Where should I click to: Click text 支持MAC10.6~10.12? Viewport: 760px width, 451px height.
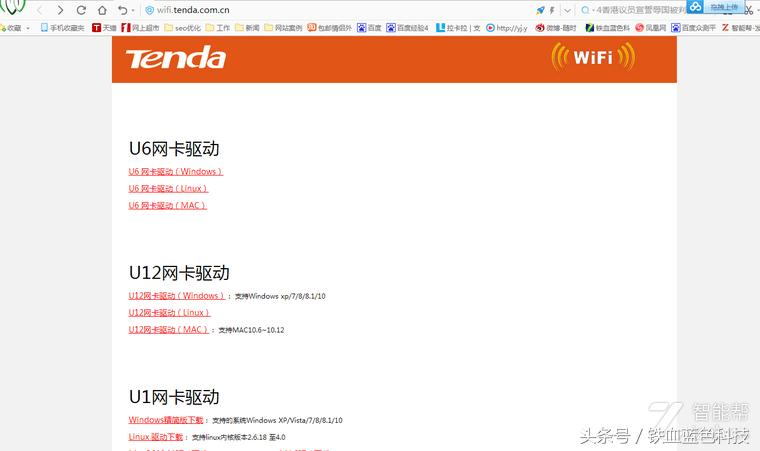point(251,330)
